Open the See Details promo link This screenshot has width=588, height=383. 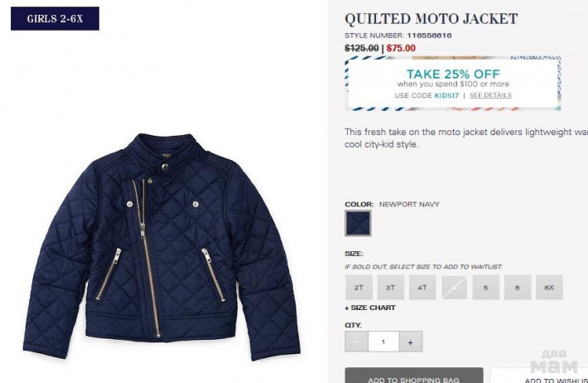coord(490,95)
